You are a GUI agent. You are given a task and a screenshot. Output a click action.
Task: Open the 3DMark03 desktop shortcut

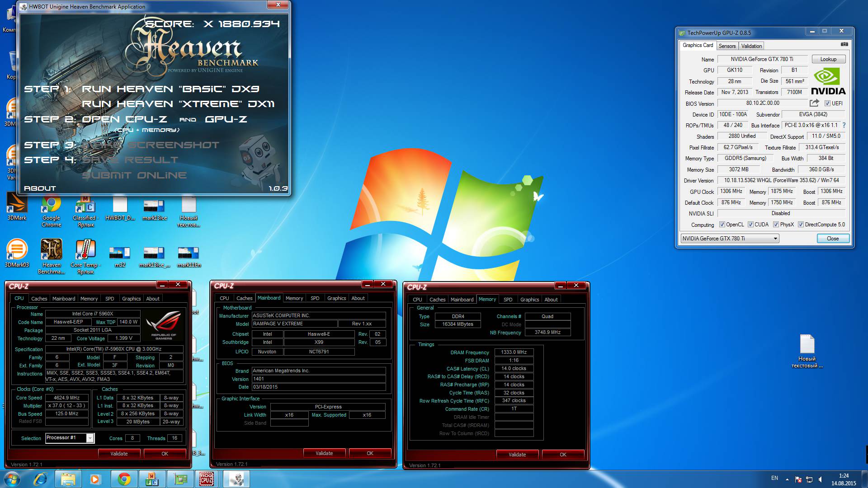coord(17,253)
